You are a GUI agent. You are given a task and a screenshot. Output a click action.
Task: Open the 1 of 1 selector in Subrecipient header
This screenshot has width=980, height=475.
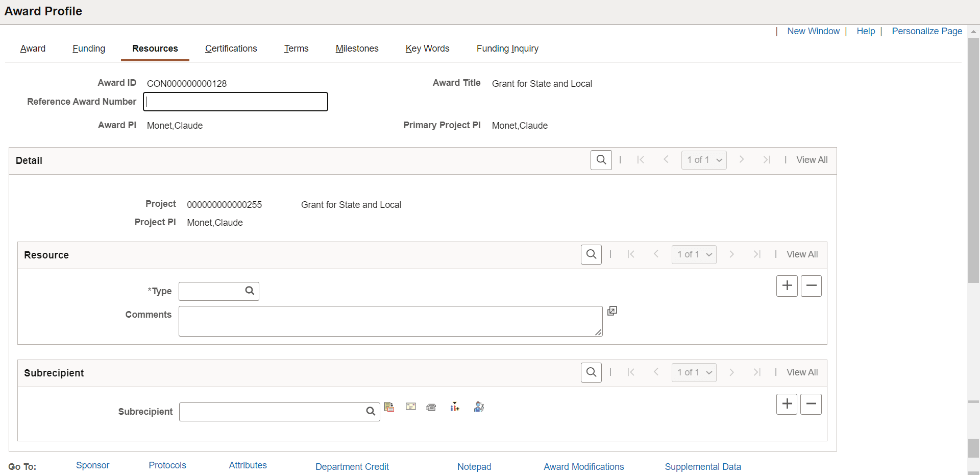coord(694,372)
